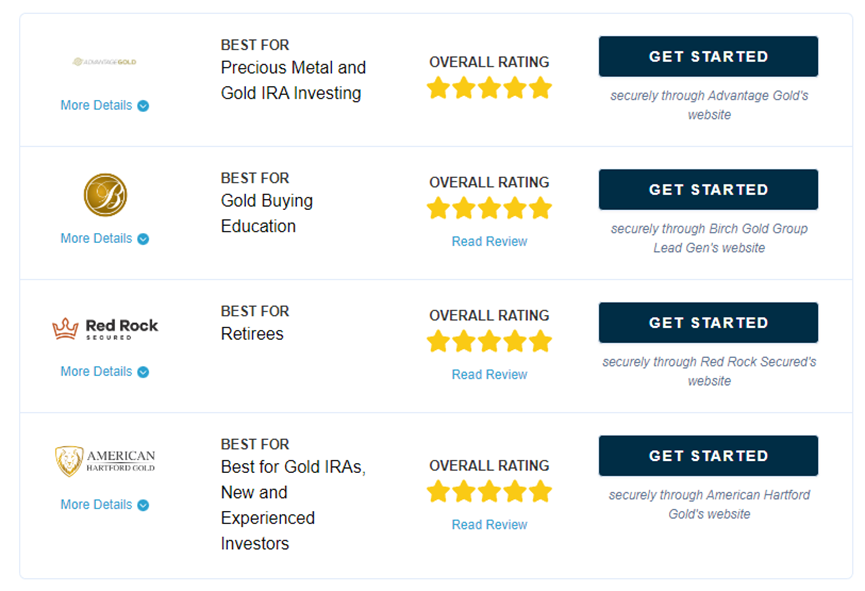Screen dimensions: 865x591
Task: Open Read Review for Birch Gold
Action: (x=489, y=242)
